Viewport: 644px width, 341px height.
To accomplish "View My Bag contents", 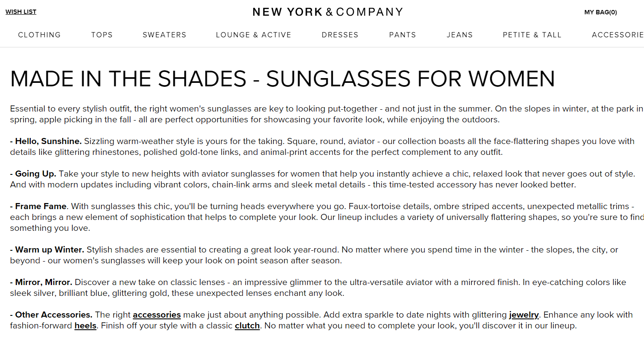I will tap(600, 12).
